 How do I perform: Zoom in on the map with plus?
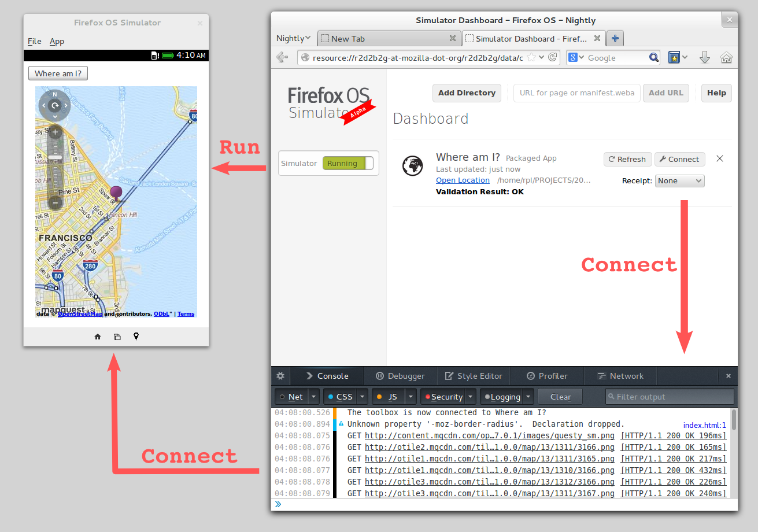pyautogui.click(x=56, y=132)
